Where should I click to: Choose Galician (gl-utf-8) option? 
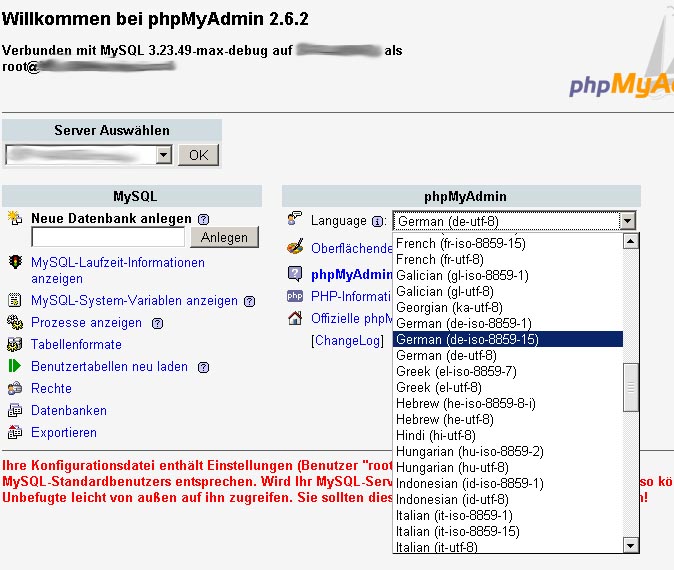[x=508, y=291]
